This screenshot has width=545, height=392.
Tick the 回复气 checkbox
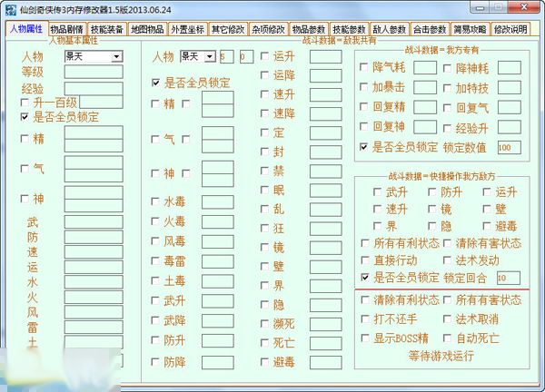(447, 108)
